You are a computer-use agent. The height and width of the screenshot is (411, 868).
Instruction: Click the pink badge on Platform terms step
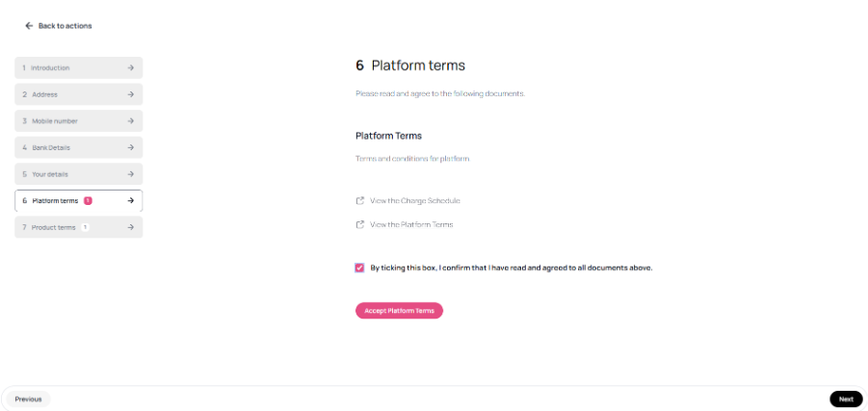(88, 201)
